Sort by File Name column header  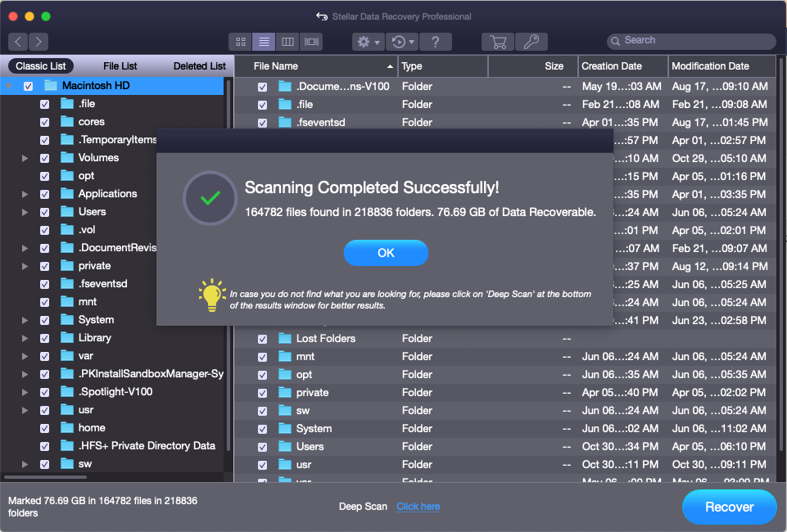coord(316,66)
